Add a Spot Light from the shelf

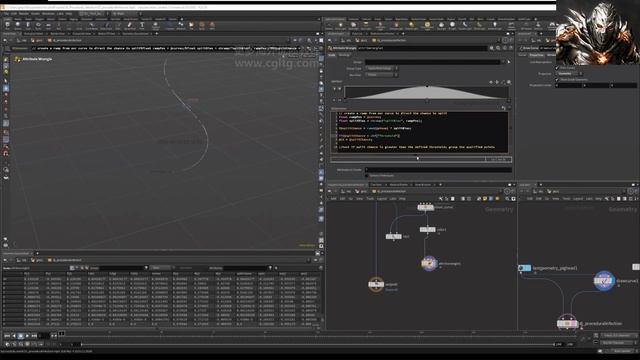[x=353, y=26]
